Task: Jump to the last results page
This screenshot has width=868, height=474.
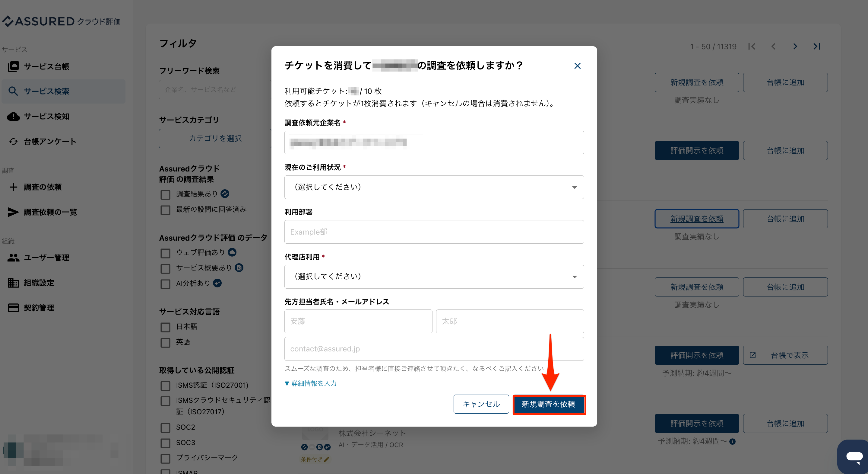Action: 817,46
